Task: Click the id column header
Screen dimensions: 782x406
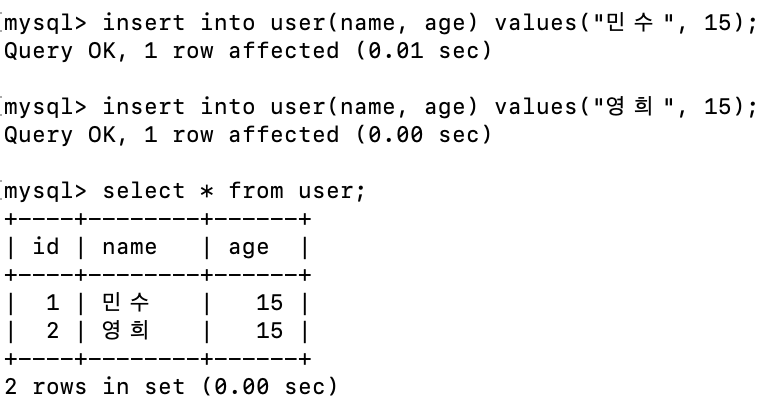Action: [x=46, y=246]
